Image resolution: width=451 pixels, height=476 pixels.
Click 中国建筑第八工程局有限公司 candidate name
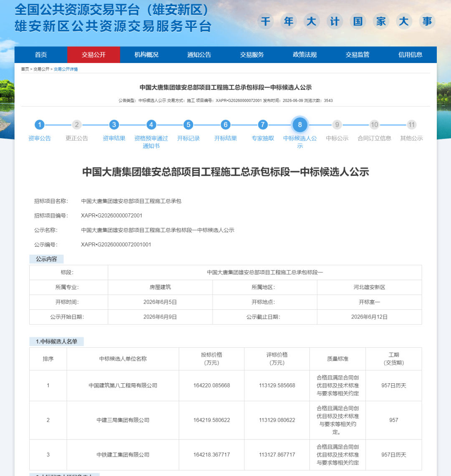[123, 385]
